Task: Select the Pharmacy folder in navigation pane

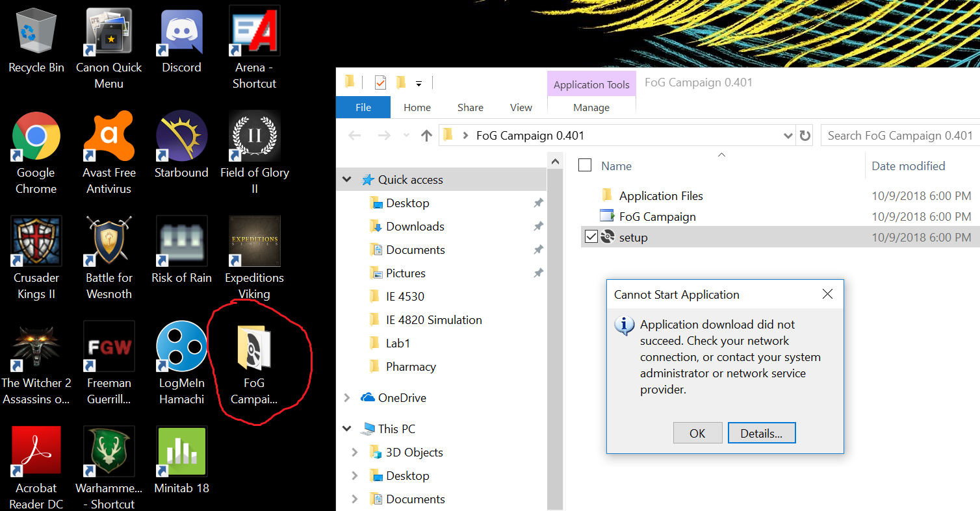Action: click(x=411, y=367)
